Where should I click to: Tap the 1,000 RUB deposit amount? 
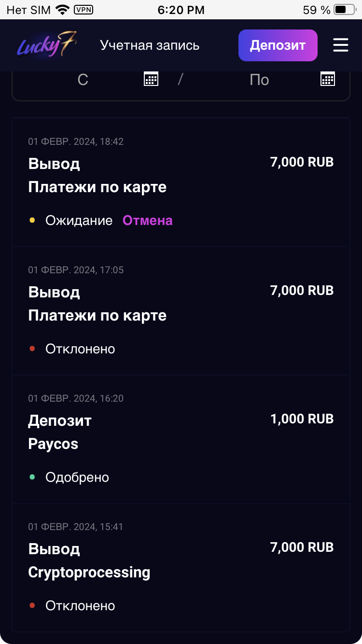302,419
